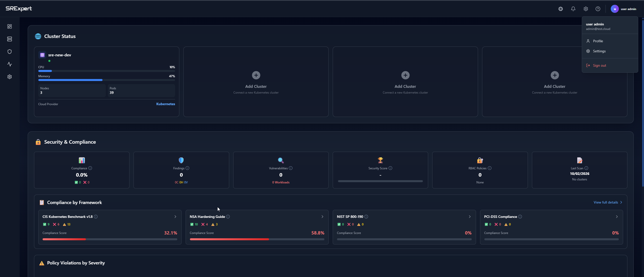Open the user admin avatar
The width and height of the screenshot is (644, 277).
[x=615, y=9]
